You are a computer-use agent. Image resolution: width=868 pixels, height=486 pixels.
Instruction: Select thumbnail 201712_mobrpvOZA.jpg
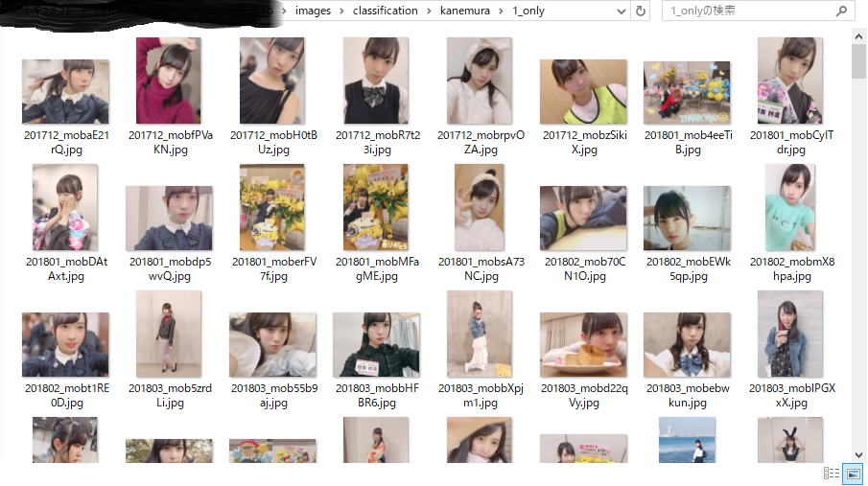[480, 81]
